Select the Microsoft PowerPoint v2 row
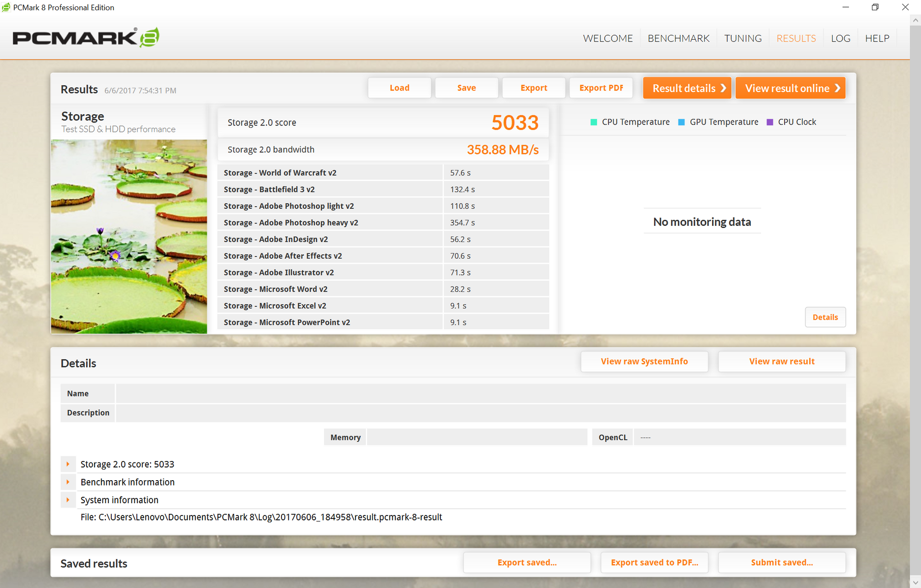921x588 pixels. pos(383,322)
